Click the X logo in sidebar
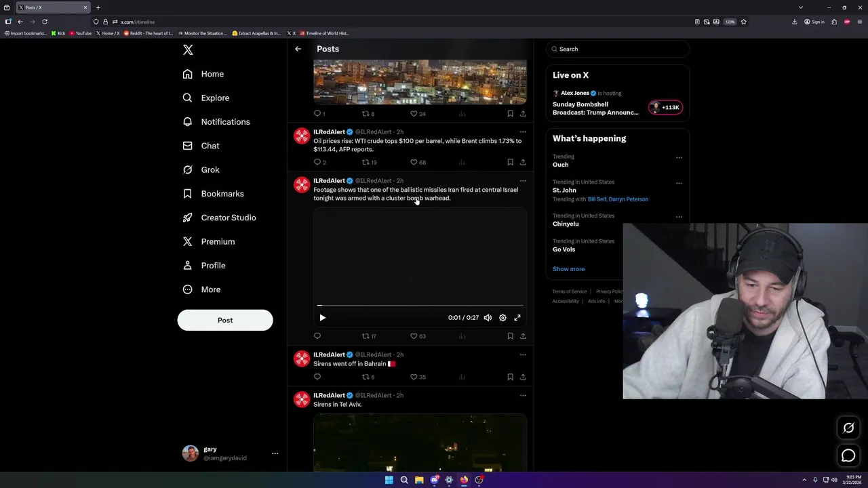 click(x=188, y=50)
